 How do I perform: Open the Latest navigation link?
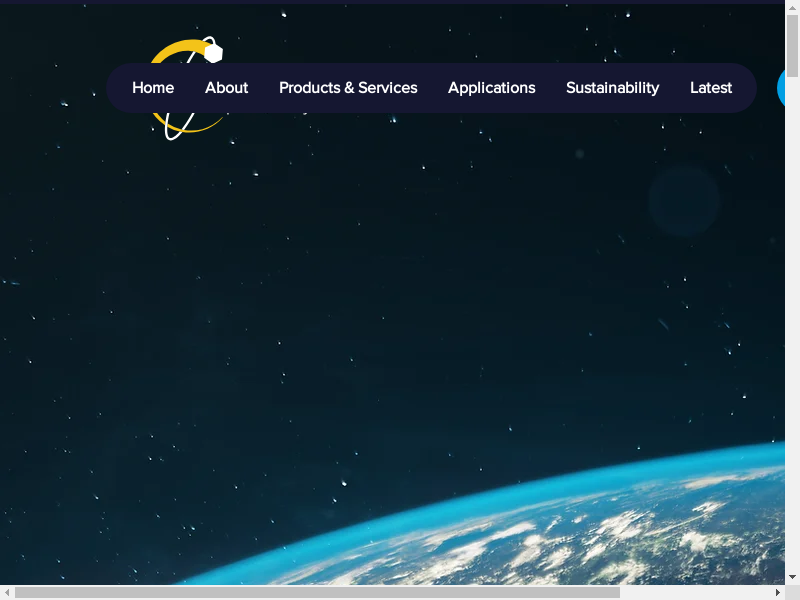pos(710,88)
